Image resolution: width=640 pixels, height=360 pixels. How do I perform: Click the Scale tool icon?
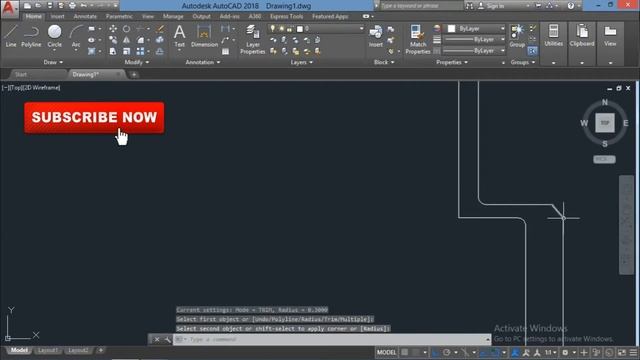[x=127, y=51]
